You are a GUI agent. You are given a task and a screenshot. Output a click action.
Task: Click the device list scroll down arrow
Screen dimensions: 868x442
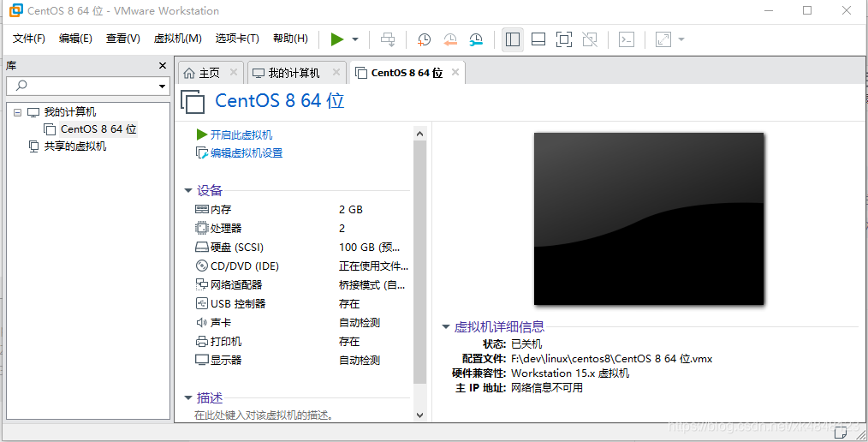coord(419,415)
